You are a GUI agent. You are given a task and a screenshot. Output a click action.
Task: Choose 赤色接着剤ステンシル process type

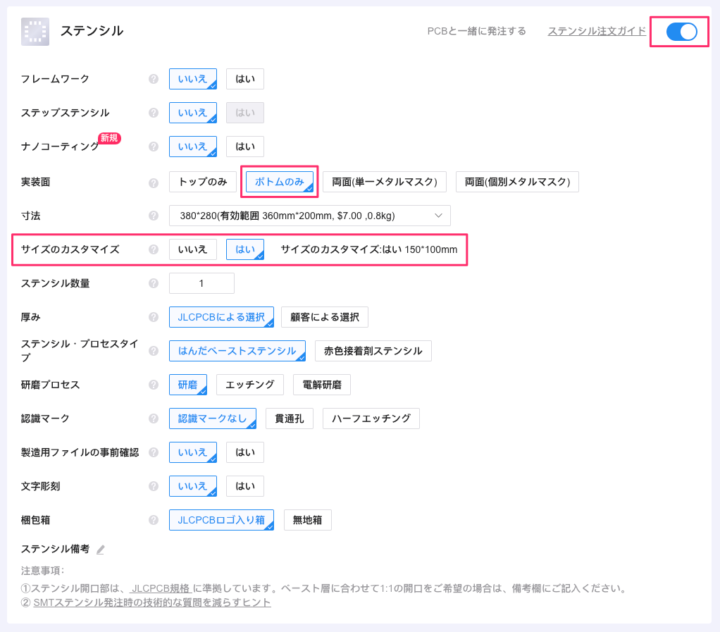(373, 351)
